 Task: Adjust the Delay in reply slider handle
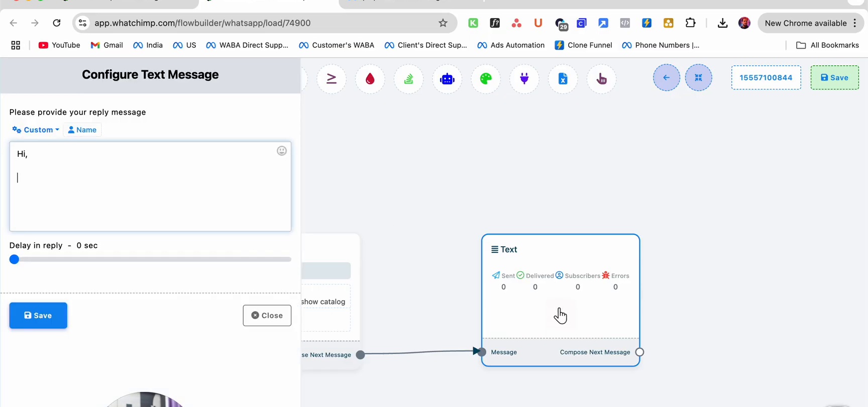click(14, 259)
